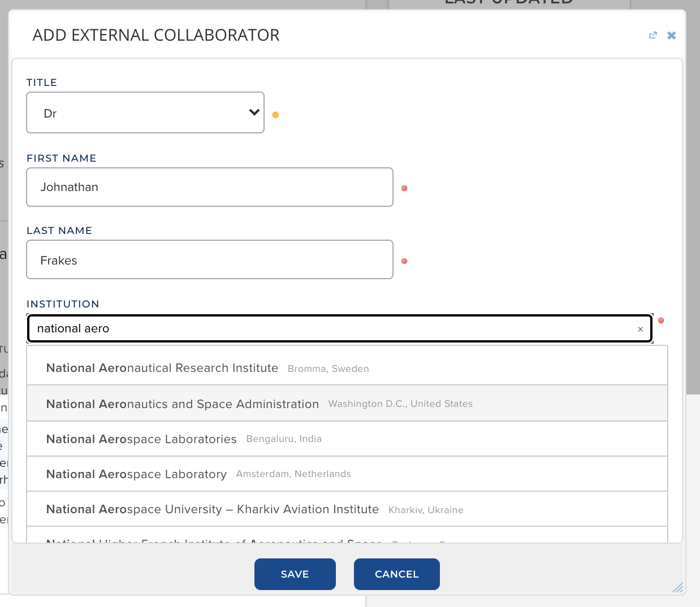
Task: Click the yellow indicator dot beside Title
Action: click(275, 115)
